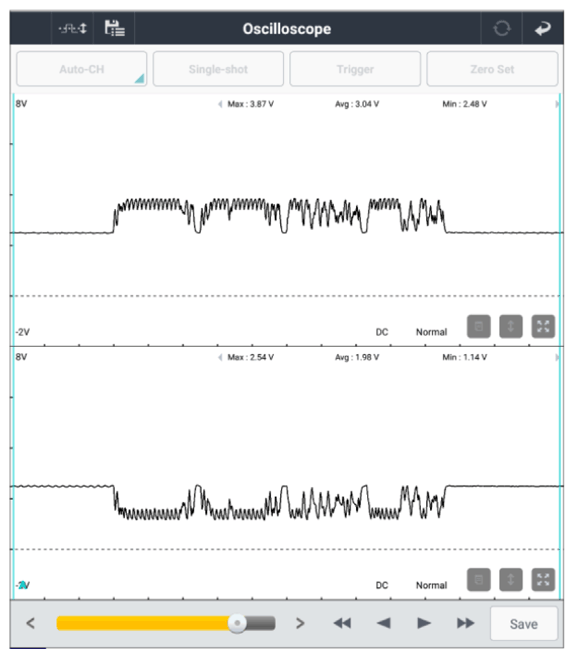574x658 pixels.
Task: Click left arrow beside upper Max reading
Action: 220,104
